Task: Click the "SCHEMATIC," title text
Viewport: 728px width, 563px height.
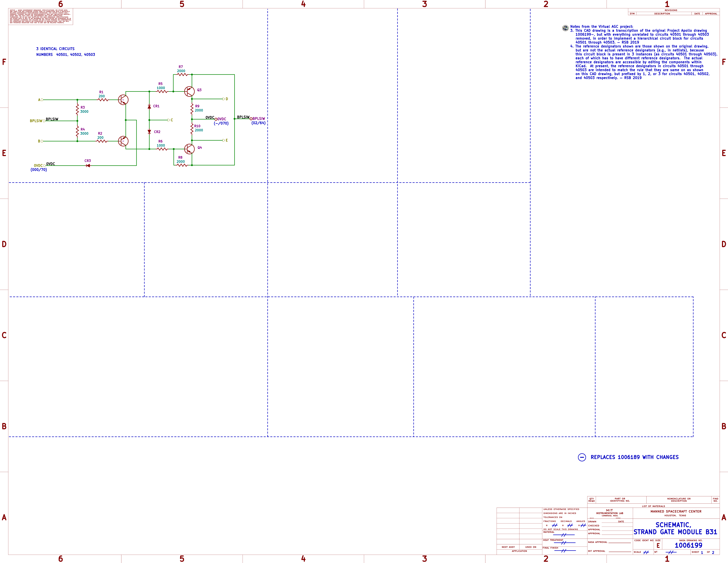Action: (x=673, y=525)
